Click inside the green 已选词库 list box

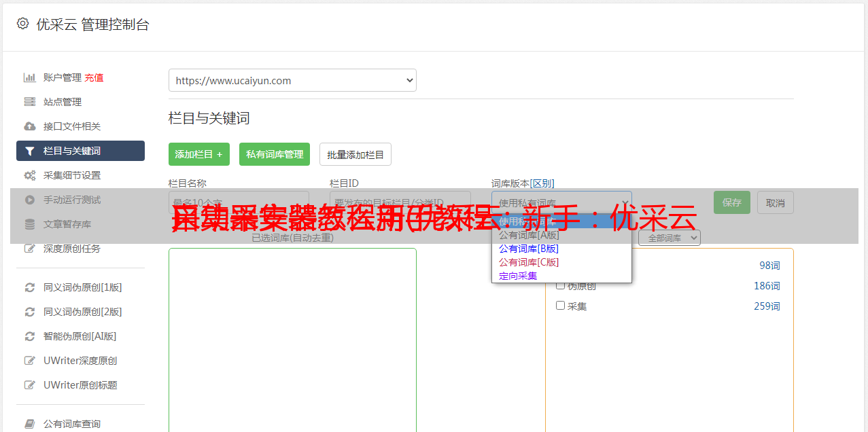point(292,340)
